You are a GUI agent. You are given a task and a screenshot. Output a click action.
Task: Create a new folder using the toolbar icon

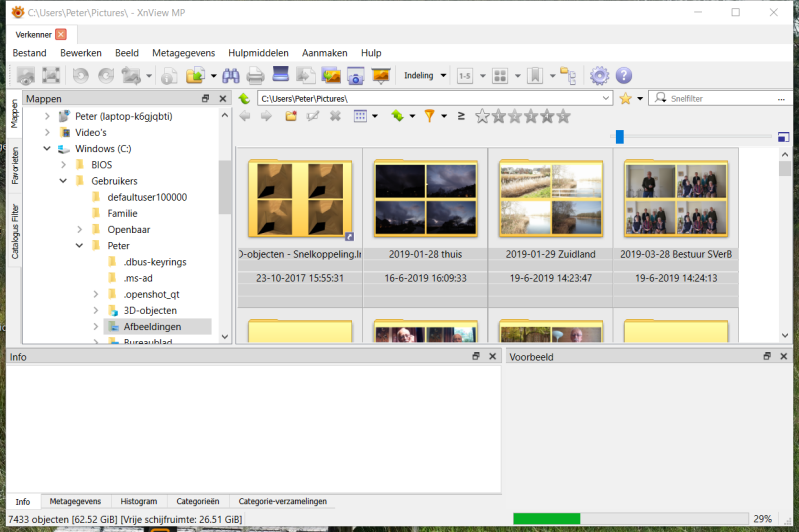[x=291, y=116]
